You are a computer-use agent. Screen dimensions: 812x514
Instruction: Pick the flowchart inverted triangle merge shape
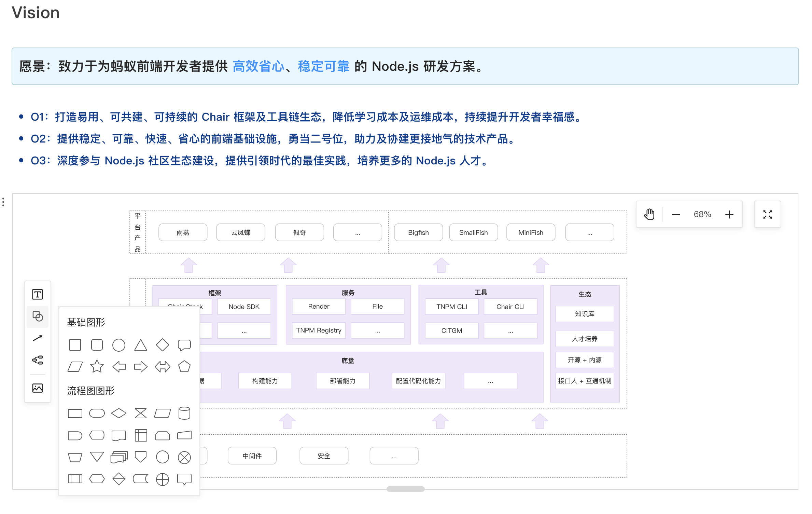click(97, 457)
